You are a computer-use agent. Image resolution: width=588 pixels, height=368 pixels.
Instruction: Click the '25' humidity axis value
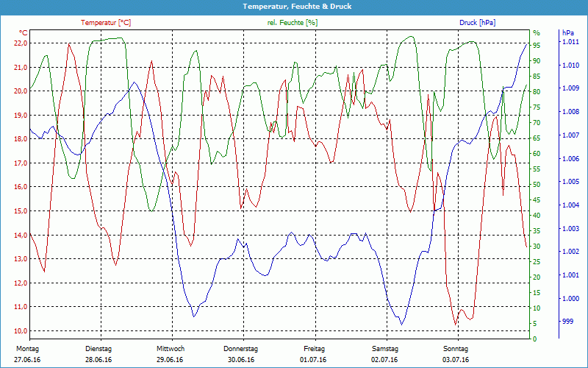click(537, 262)
